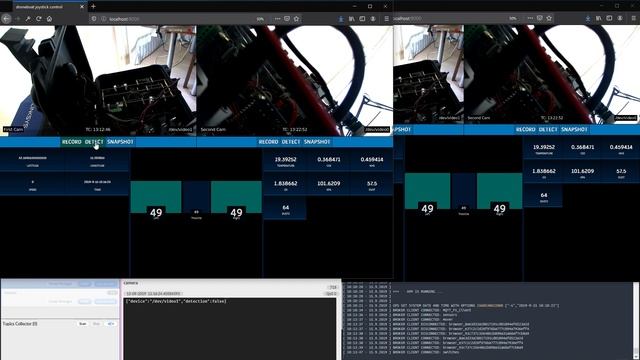Click Second Cam video feed in left window

pos(295,80)
